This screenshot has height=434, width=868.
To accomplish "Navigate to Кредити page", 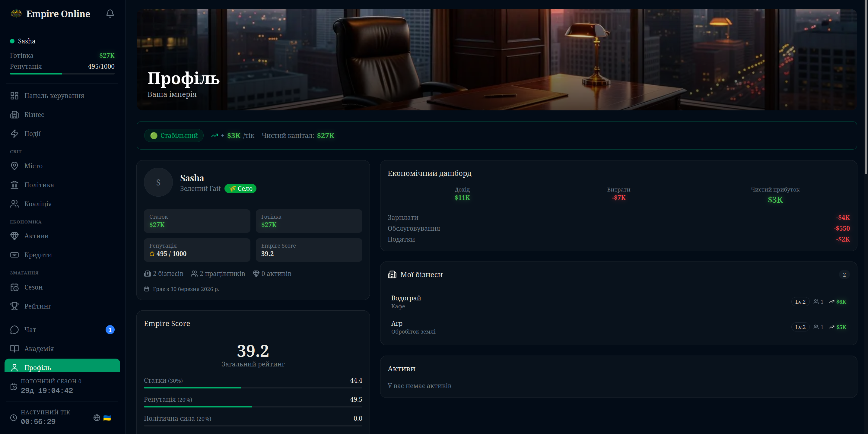I will [38, 255].
